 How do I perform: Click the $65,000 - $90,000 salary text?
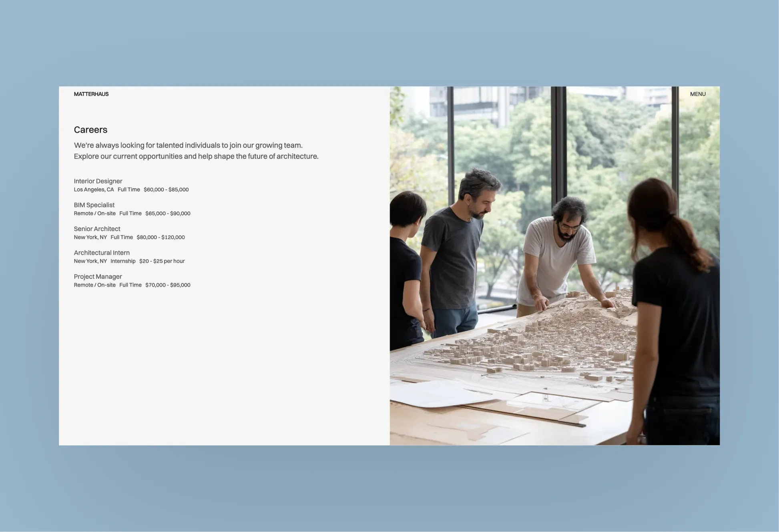(167, 214)
